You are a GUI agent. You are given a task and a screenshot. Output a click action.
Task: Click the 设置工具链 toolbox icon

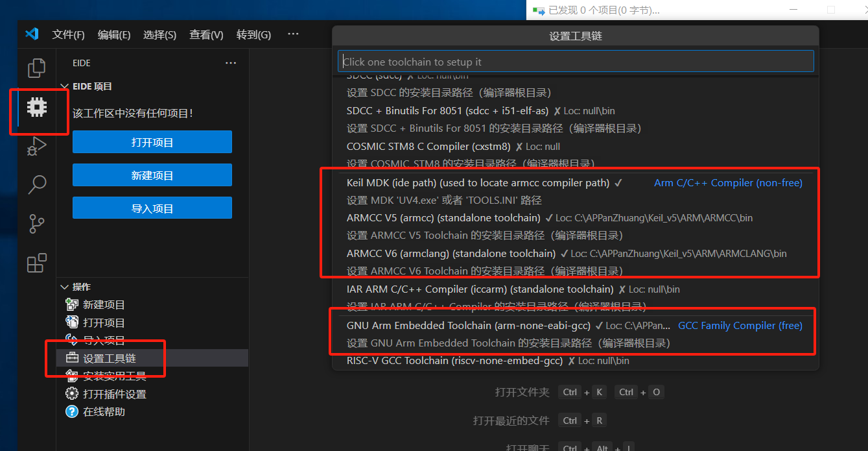point(72,358)
